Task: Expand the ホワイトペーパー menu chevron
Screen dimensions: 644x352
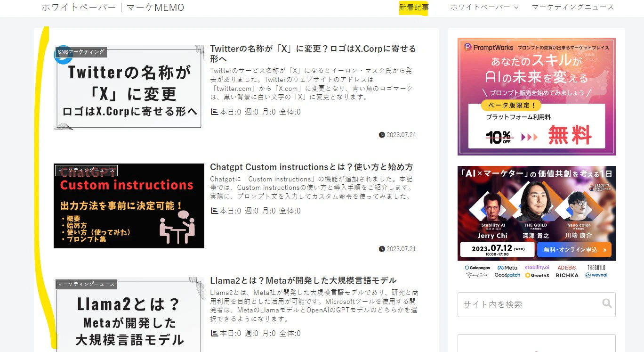Action: pos(516,8)
